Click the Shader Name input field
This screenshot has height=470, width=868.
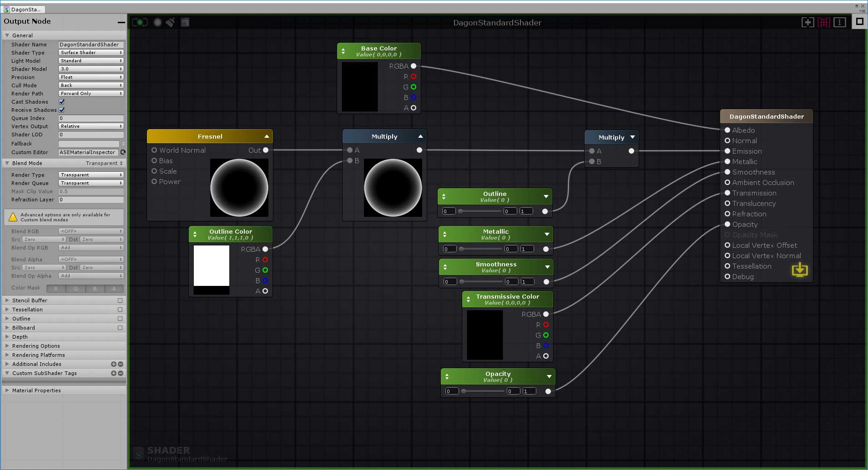pos(91,45)
